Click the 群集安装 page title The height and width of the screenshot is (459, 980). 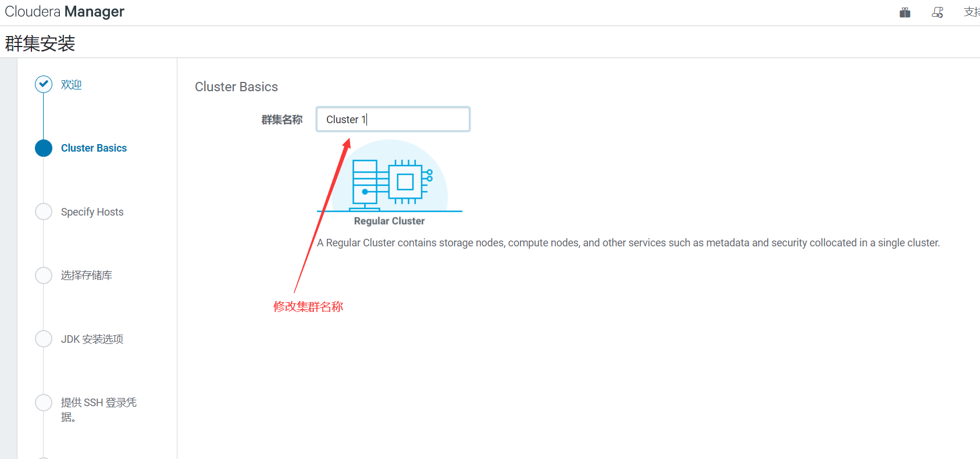40,43
